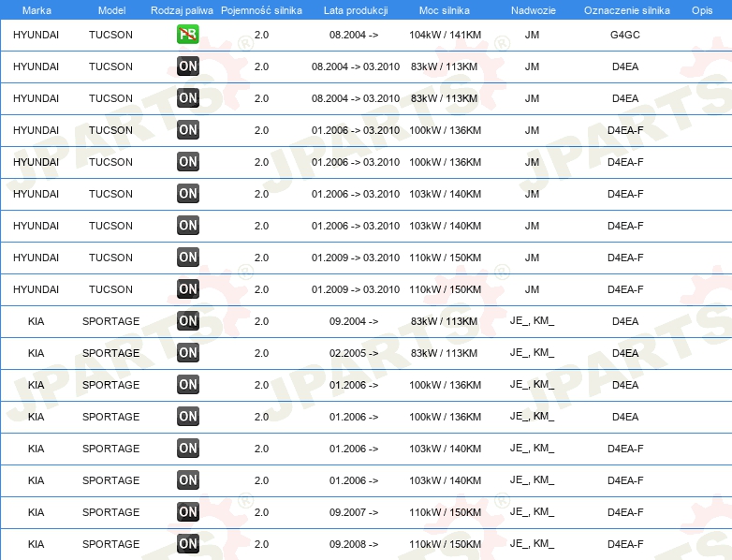Click 2.0 in the 09.2004 row
The width and height of the screenshot is (732, 560).
pyautogui.click(x=261, y=321)
